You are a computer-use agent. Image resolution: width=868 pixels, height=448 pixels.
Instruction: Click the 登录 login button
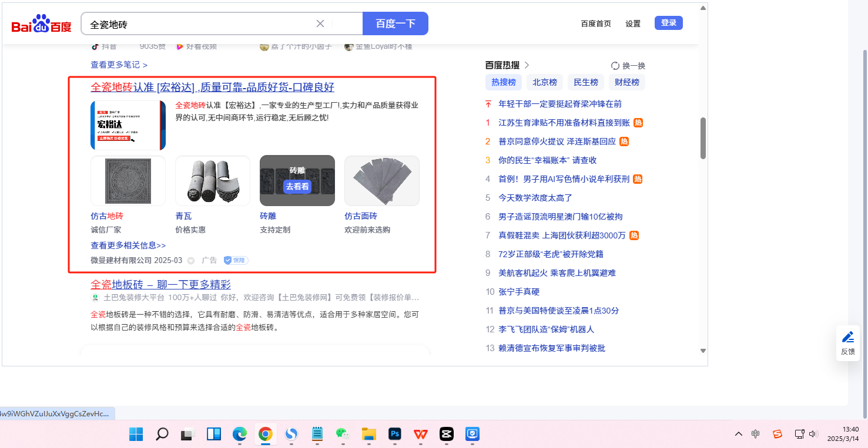[669, 23]
